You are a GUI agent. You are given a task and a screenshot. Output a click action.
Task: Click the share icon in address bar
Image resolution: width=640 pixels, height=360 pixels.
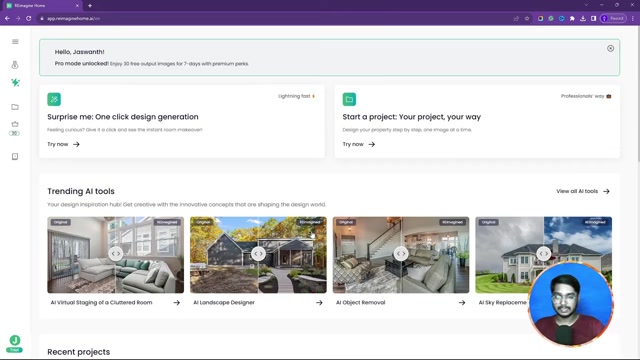tap(516, 18)
